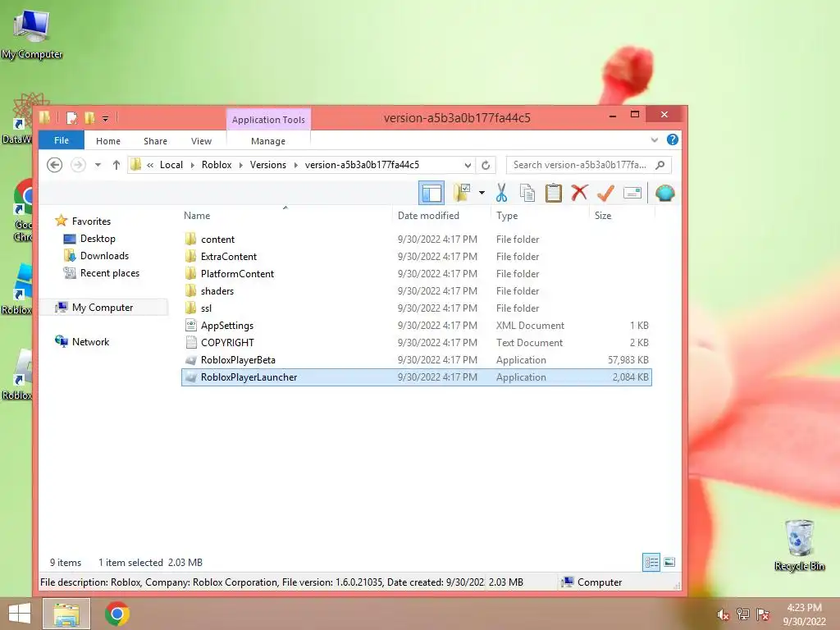Open the dropdown arrow beside new folder icon
The height and width of the screenshot is (630, 840).
click(x=482, y=193)
